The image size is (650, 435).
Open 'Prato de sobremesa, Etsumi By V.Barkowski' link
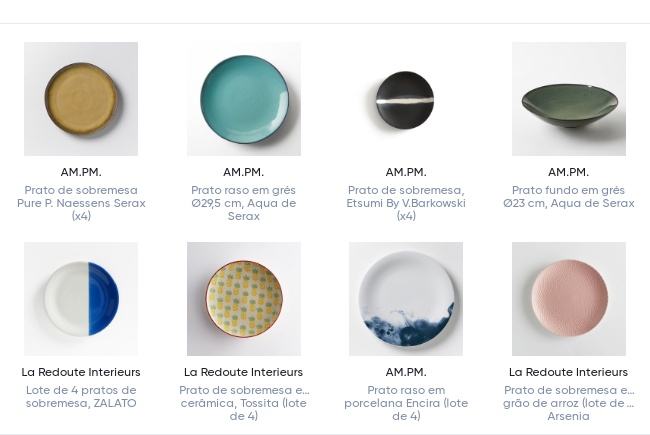405,203
